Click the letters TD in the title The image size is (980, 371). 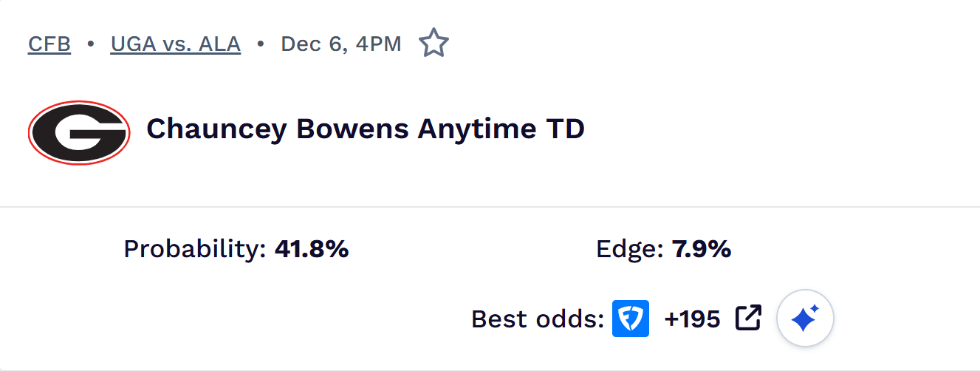565,129
